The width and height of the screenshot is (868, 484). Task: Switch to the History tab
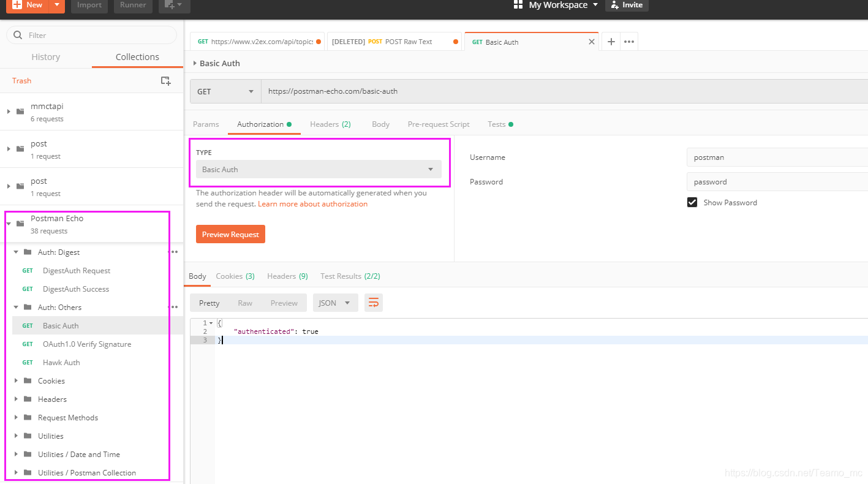[46, 57]
